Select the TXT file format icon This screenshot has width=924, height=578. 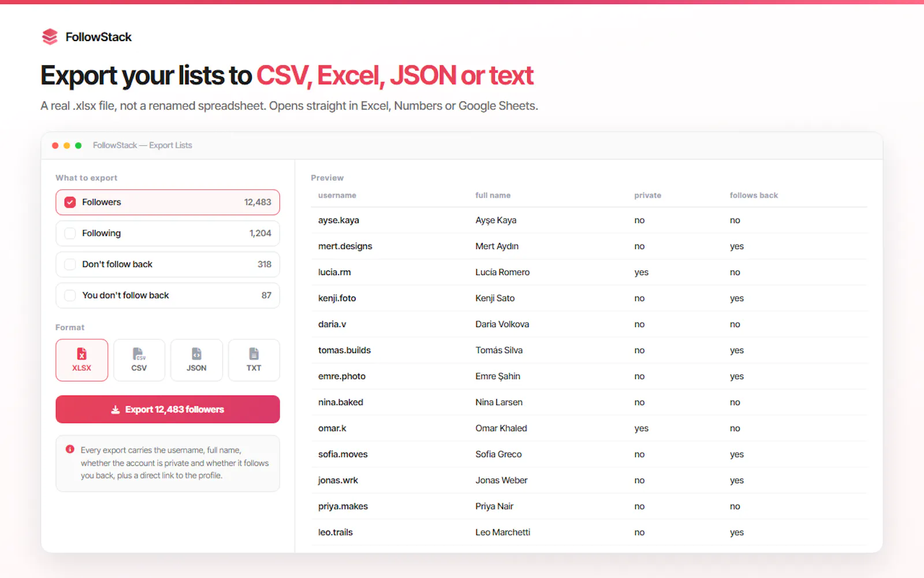coord(254,354)
